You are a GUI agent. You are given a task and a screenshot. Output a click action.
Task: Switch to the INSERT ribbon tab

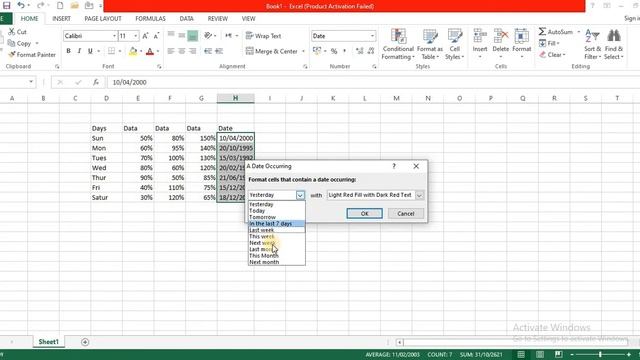(x=61, y=19)
